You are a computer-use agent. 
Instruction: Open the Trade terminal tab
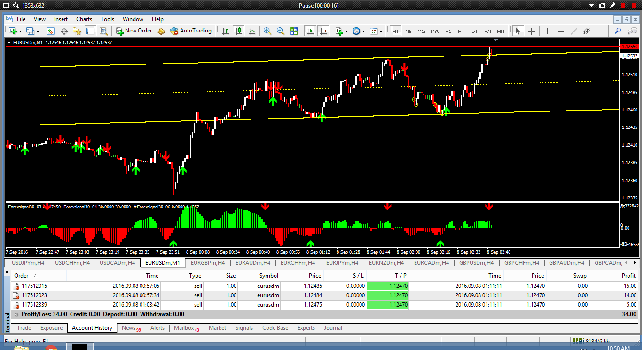(x=24, y=328)
